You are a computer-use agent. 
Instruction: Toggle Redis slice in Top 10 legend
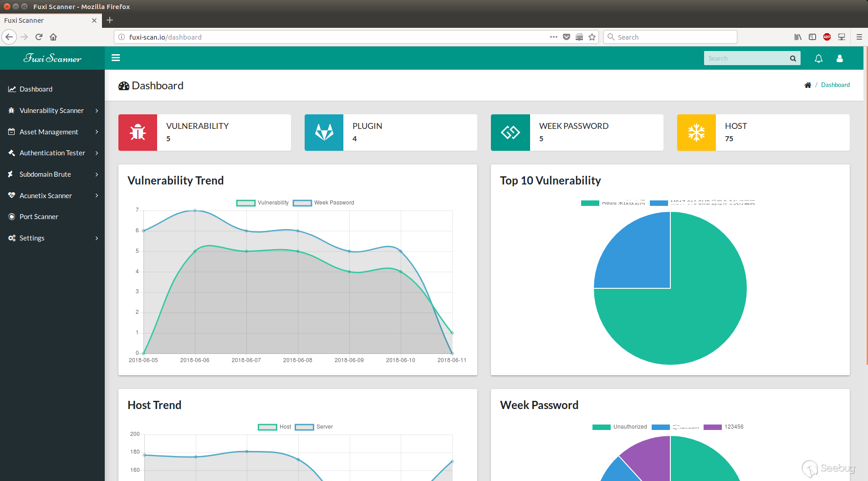point(613,203)
